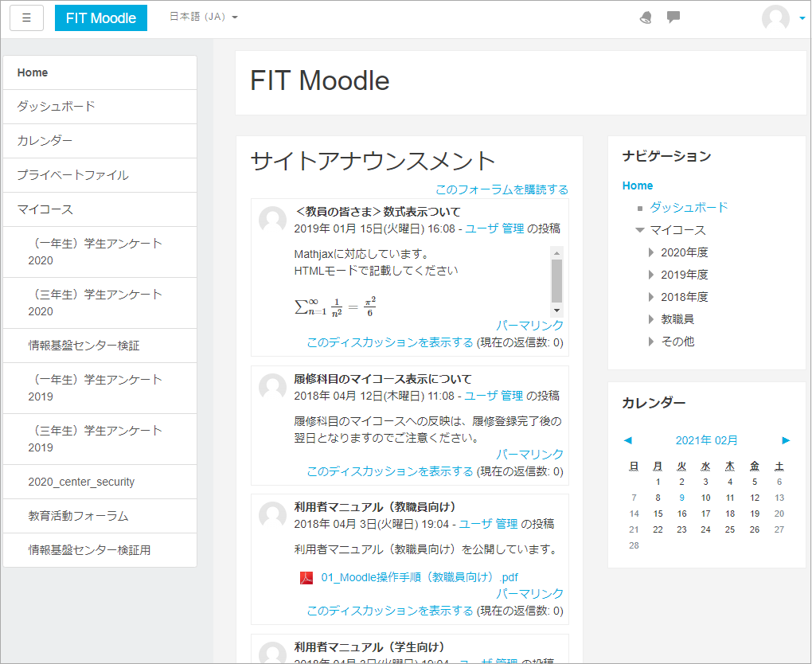Select day 9 in the calendar
This screenshot has width=812, height=664.
(682, 498)
